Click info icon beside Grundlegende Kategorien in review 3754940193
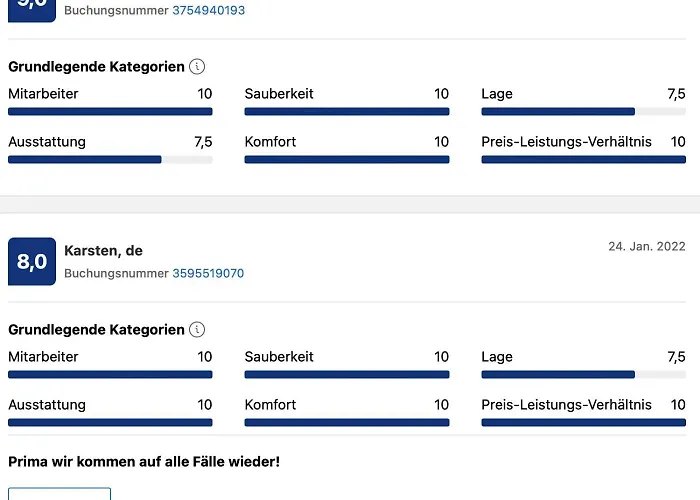This screenshot has width=700, height=500. tap(197, 67)
